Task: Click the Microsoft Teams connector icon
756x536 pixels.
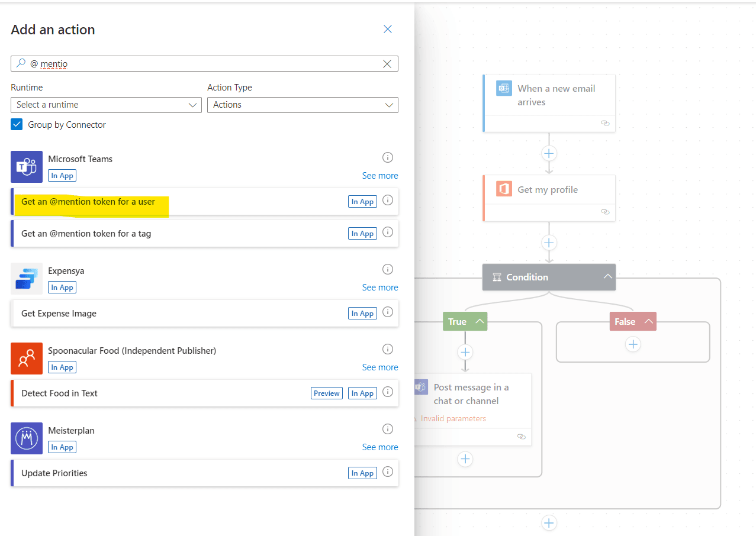Action: pos(27,167)
